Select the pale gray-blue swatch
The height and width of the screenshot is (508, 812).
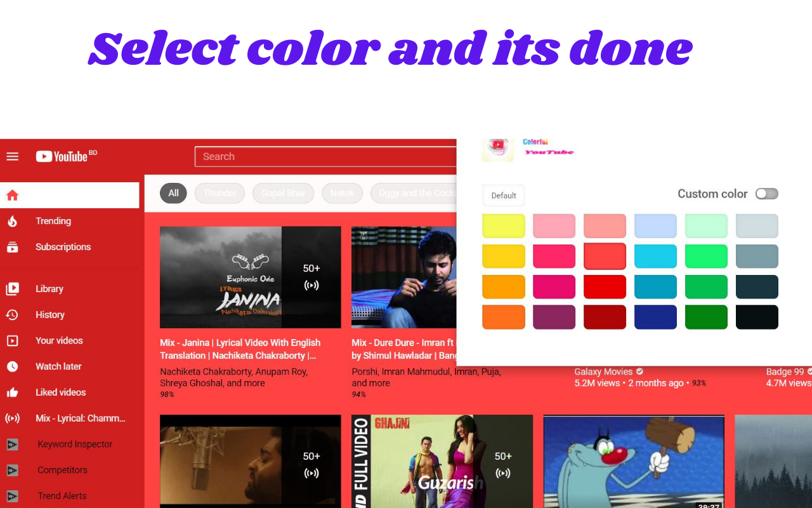click(757, 226)
